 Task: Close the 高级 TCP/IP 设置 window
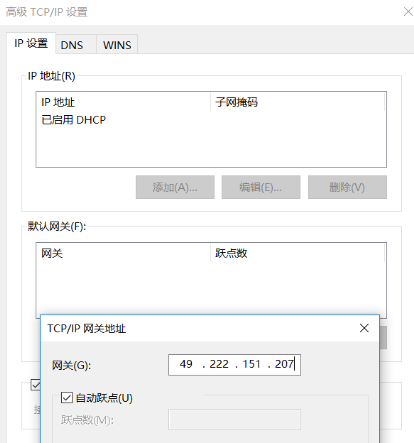pyautogui.click(x=408, y=12)
